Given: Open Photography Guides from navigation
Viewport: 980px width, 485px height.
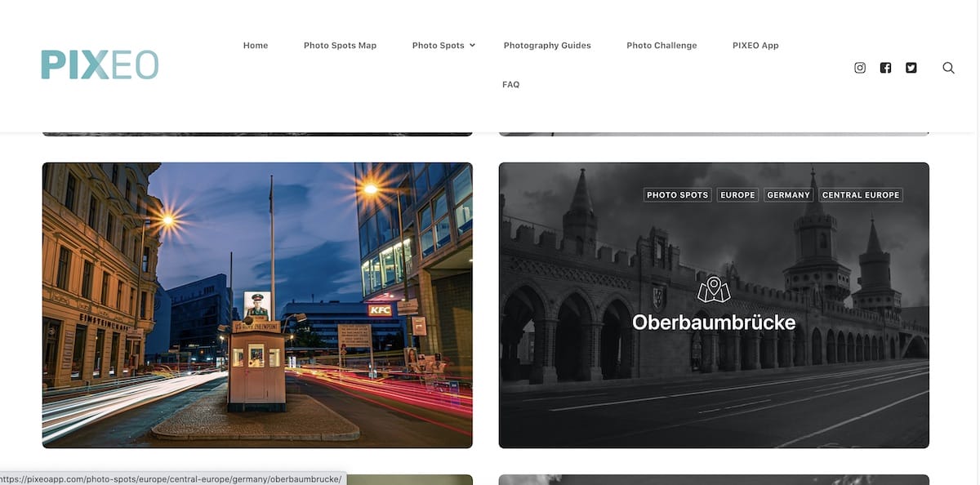Looking at the screenshot, I should pos(547,46).
